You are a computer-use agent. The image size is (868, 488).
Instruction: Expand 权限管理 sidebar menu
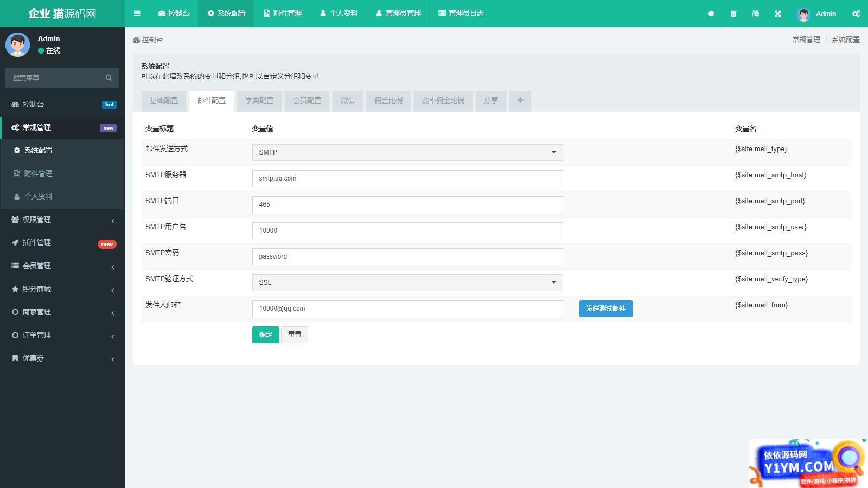coord(62,220)
